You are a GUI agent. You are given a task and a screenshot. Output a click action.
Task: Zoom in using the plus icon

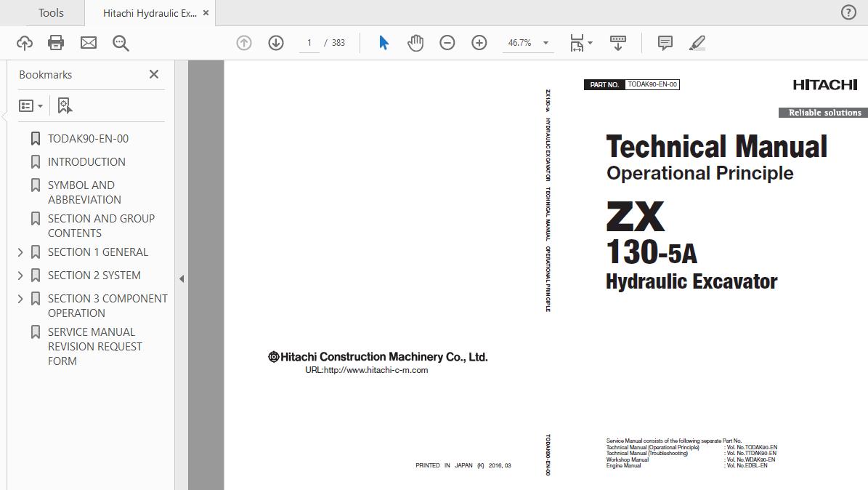[x=479, y=42]
